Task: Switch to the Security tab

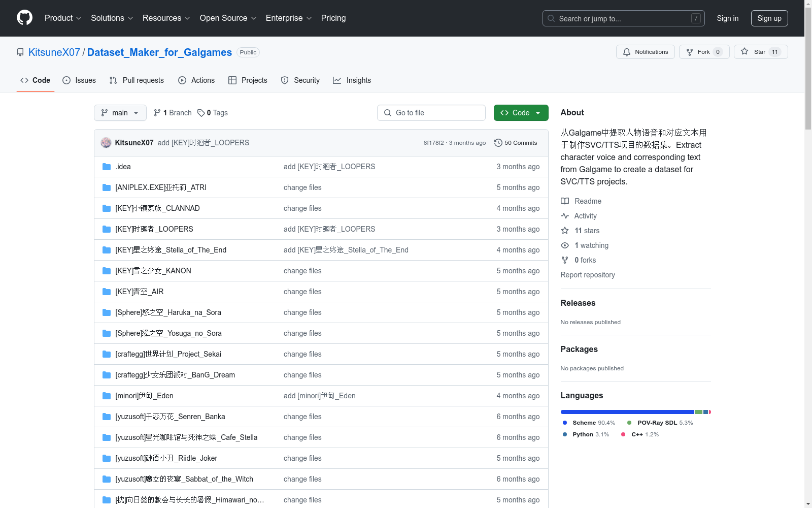Action: (300, 80)
